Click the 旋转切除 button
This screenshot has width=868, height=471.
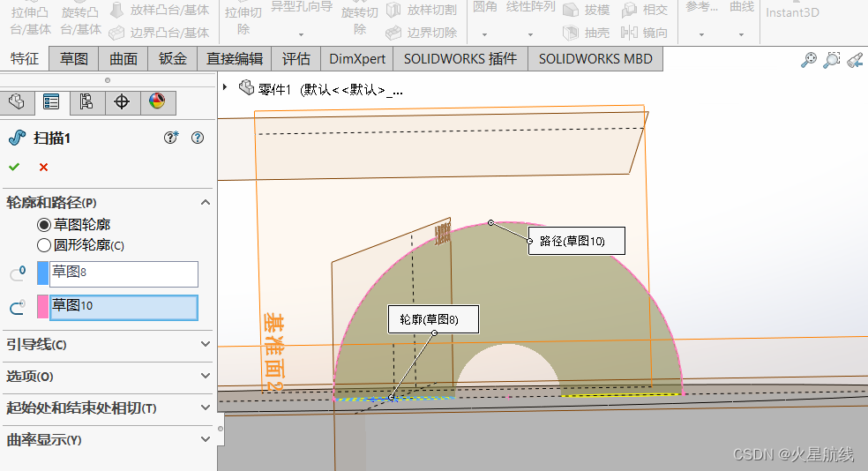[x=360, y=20]
